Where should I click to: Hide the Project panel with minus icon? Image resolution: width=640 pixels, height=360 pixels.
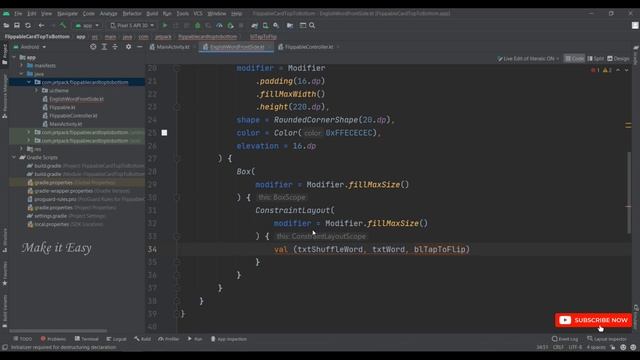140,47
